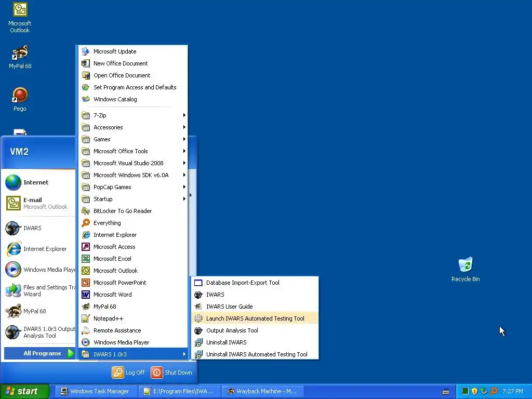
Task: Select MyPal 68 desktop shortcut
Action: click(20, 57)
